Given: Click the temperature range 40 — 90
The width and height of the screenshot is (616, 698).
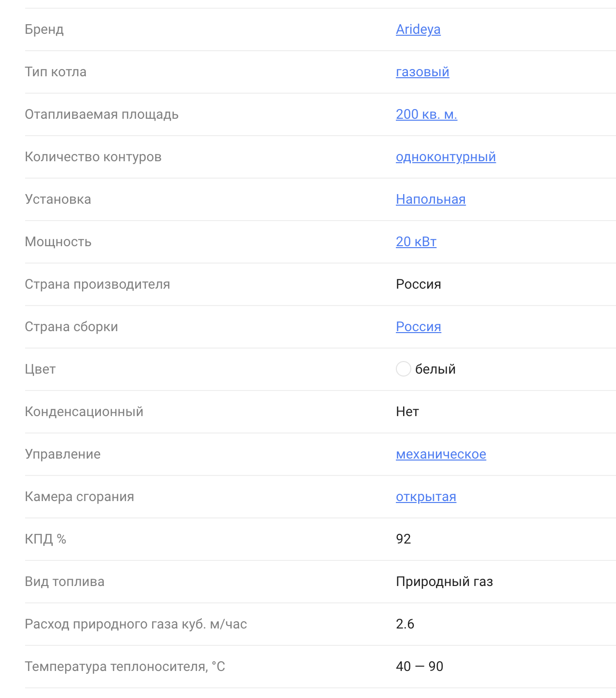Looking at the screenshot, I should (x=420, y=667).
